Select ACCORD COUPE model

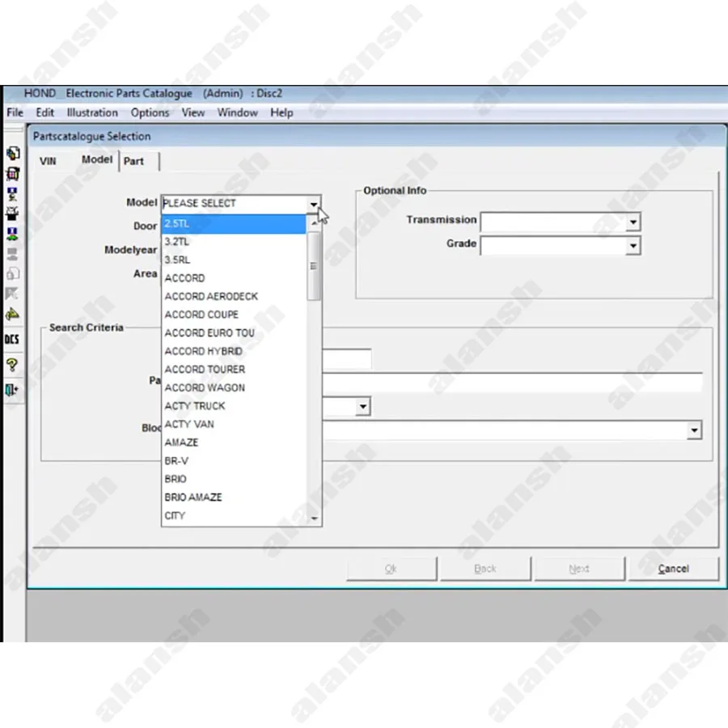click(x=234, y=315)
